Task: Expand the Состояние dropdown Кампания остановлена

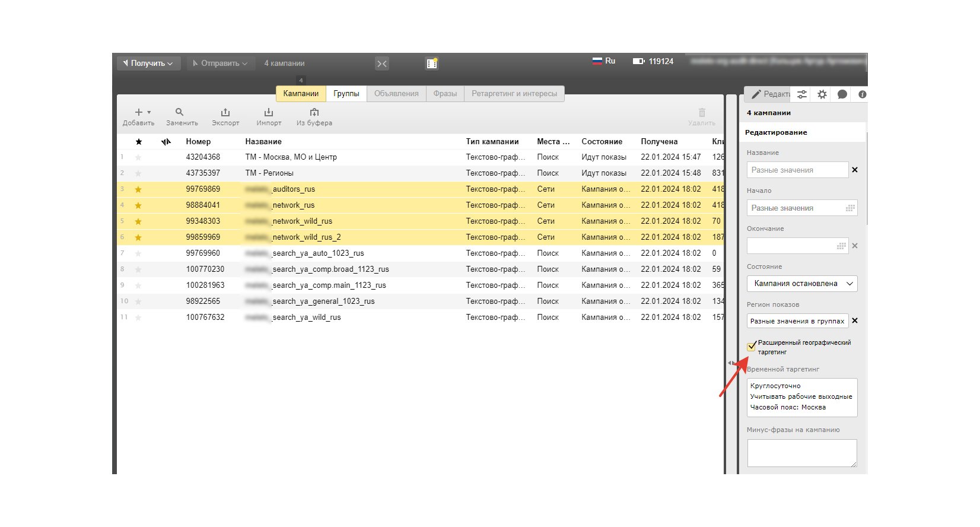Action: pos(801,284)
